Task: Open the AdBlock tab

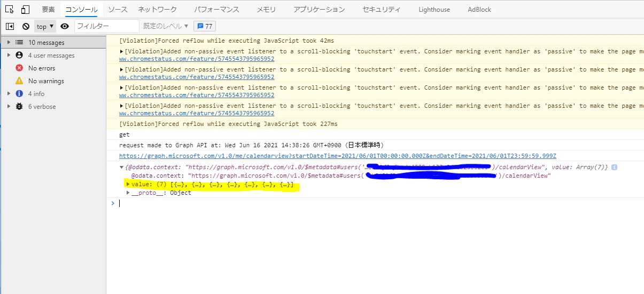Action: (x=479, y=10)
